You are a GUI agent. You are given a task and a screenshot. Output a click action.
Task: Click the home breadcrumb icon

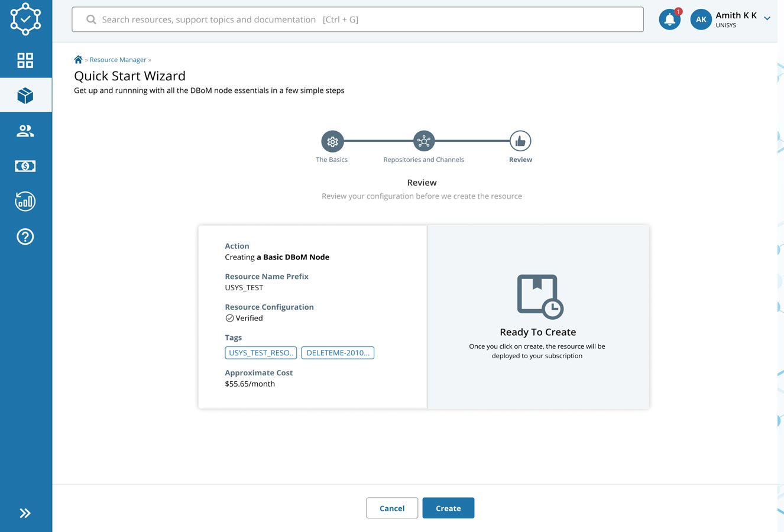[78, 60]
